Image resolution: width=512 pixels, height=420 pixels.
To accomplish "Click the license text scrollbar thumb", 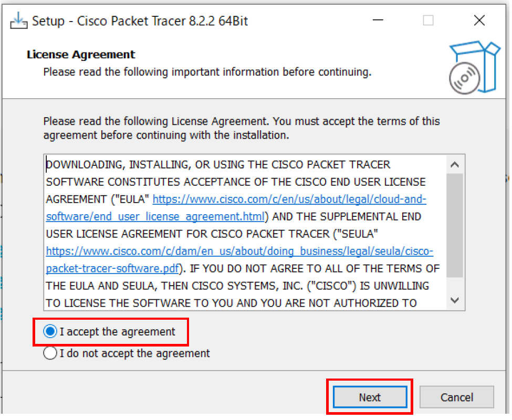I will point(455,226).
